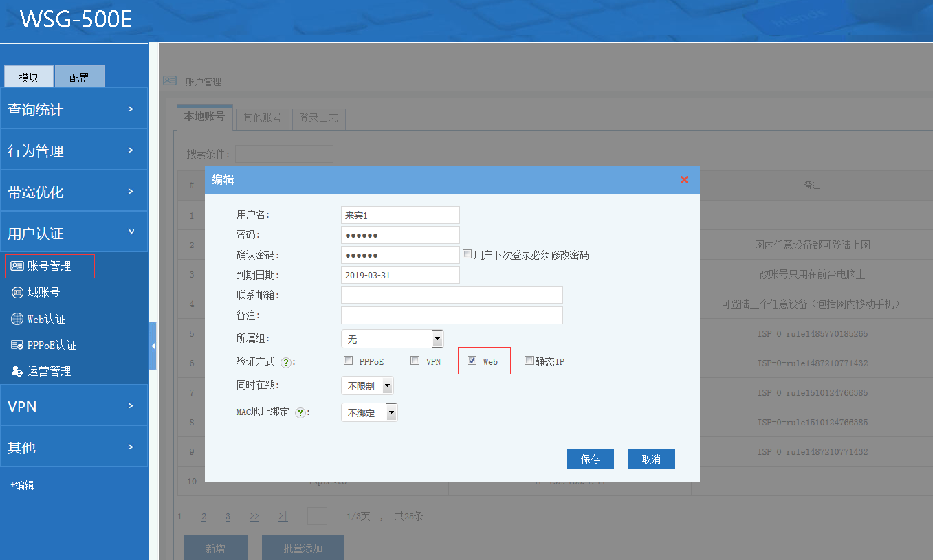
Task: Switch to the 配置 tab
Action: click(79, 77)
